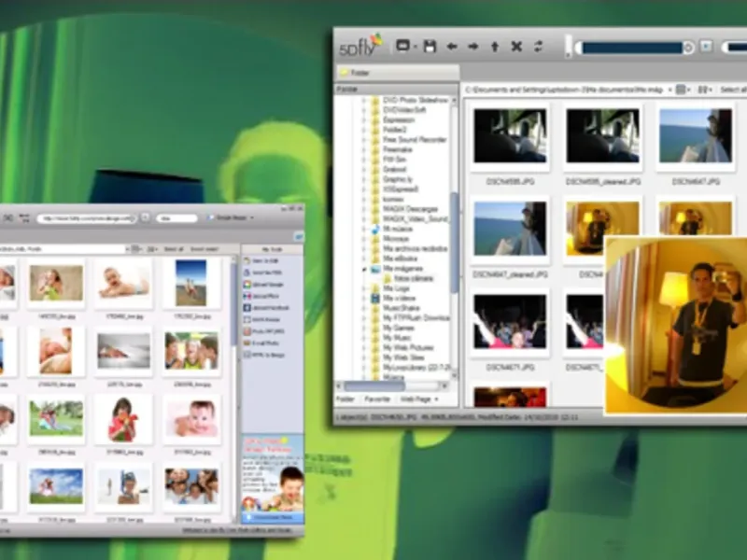Click Select all in 5Dfly right window
This screenshot has height=560, width=747.
pos(732,89)
